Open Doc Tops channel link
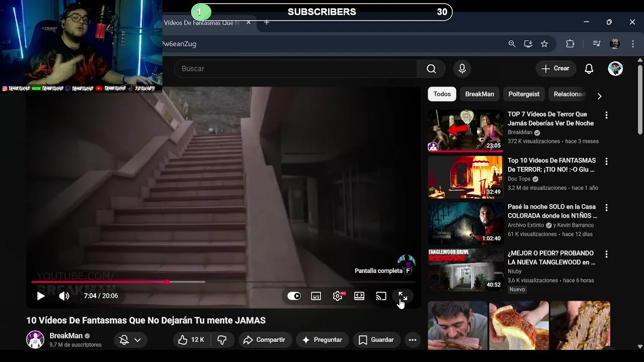The image size is (644, 362). (519, 179)
